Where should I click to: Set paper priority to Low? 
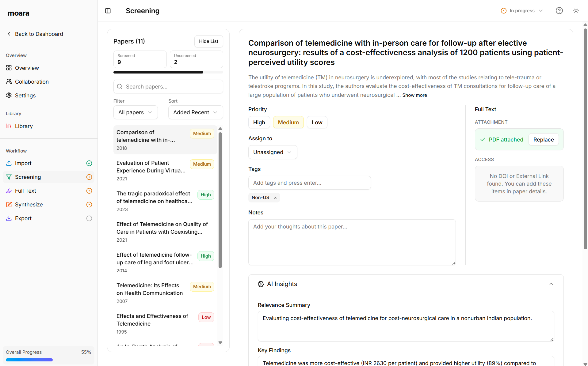[317, 122]
